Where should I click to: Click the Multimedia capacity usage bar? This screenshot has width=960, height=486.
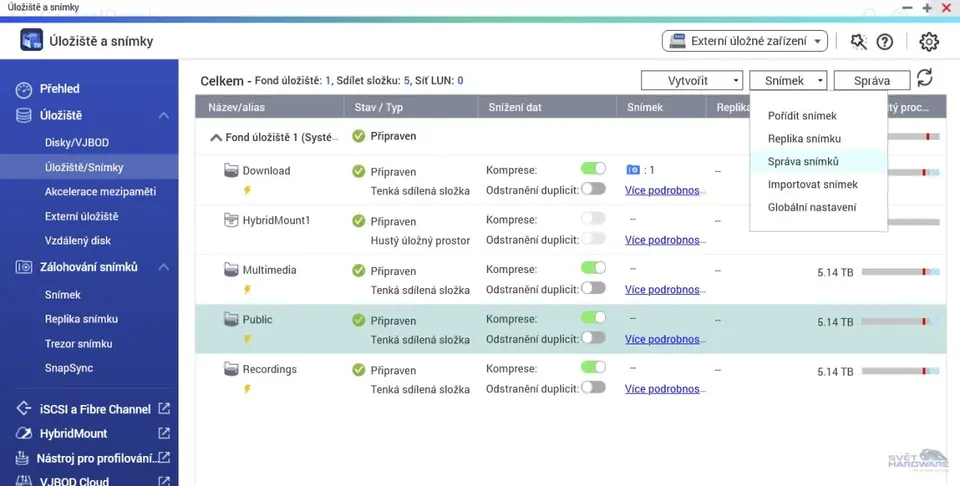[x=899, y=272]
